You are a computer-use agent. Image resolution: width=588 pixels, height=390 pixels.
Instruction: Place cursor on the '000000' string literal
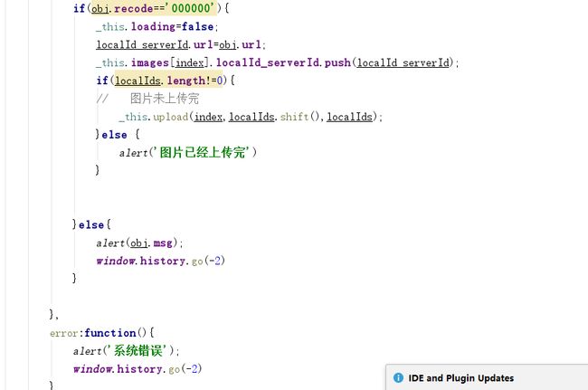pos(192,8)
